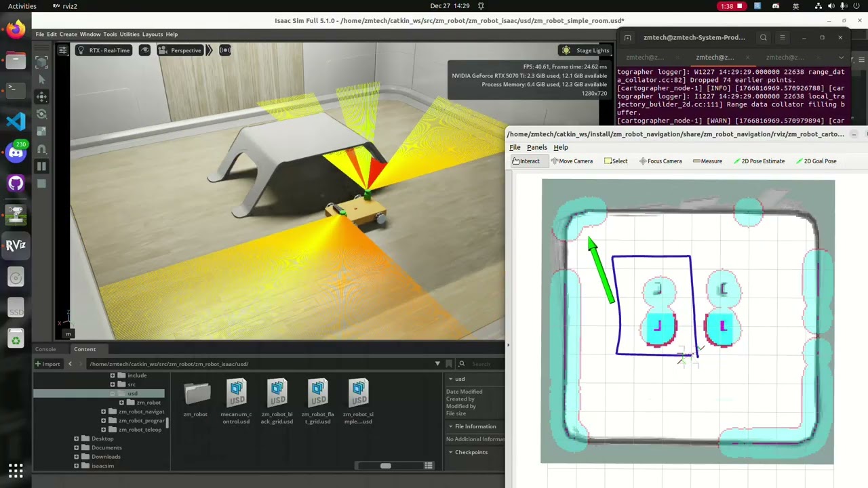Open Isaac Sim Tools menu

tap(110, 34)
